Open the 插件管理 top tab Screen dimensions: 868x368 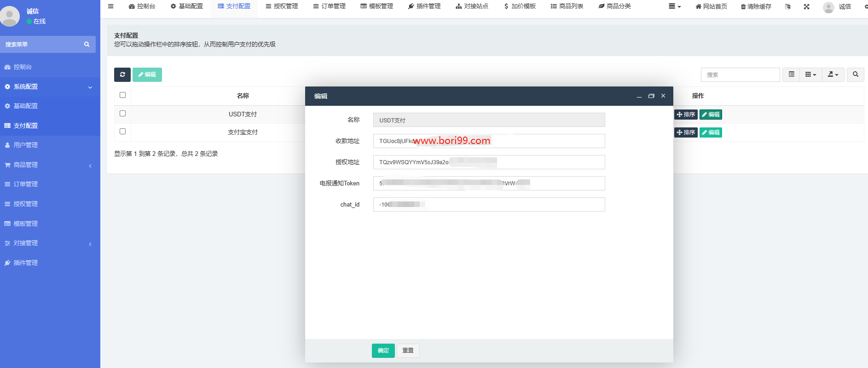pyautogui.click(x=424, y=6)
